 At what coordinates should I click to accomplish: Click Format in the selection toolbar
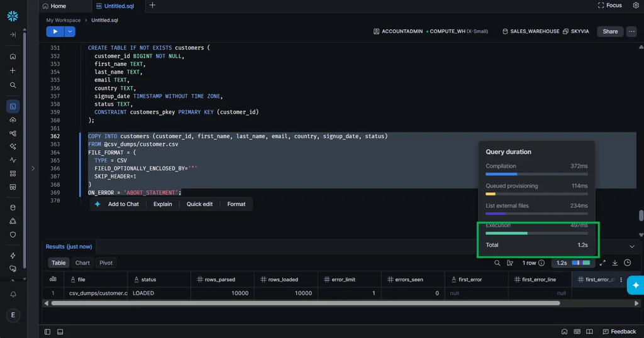tap(236, 204)
